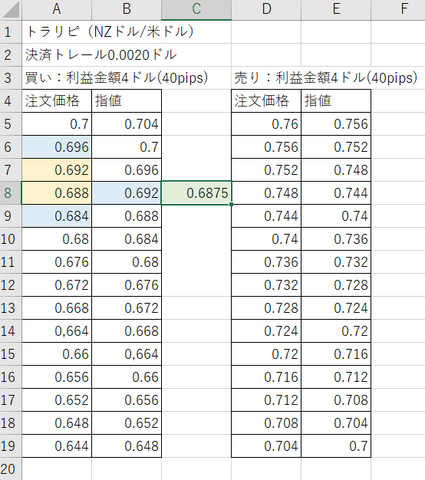
Task: Click the fill handle of cell C8
Action: 231,204
